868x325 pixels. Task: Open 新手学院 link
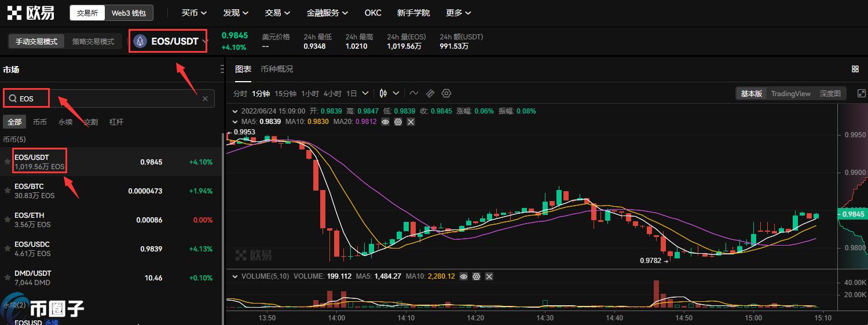coord(413,13)
